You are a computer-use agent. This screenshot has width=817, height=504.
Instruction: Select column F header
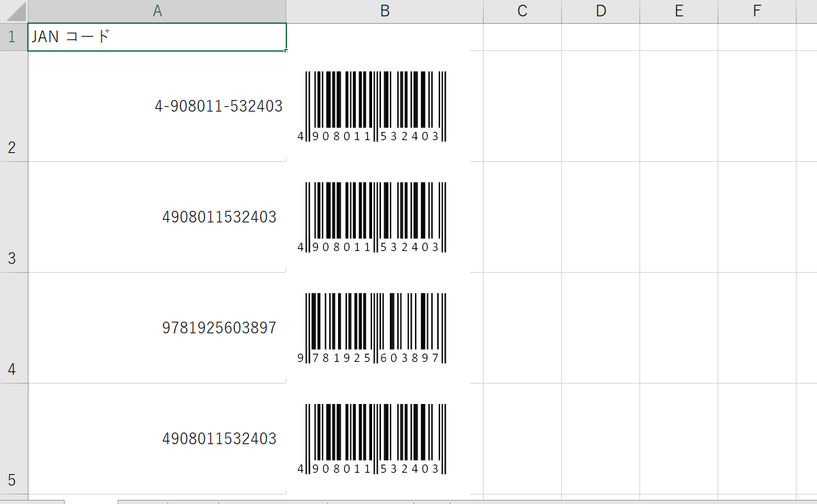757,11
